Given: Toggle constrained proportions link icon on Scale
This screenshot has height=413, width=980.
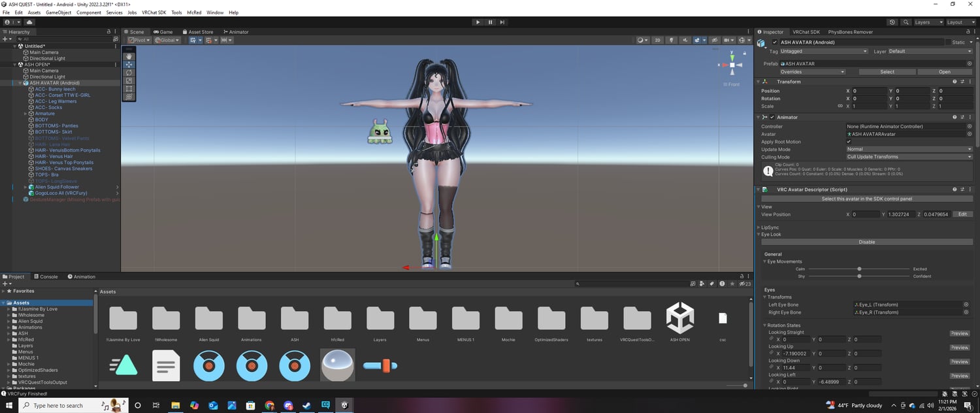Looking at the screenshot, I should coord(840,106).
